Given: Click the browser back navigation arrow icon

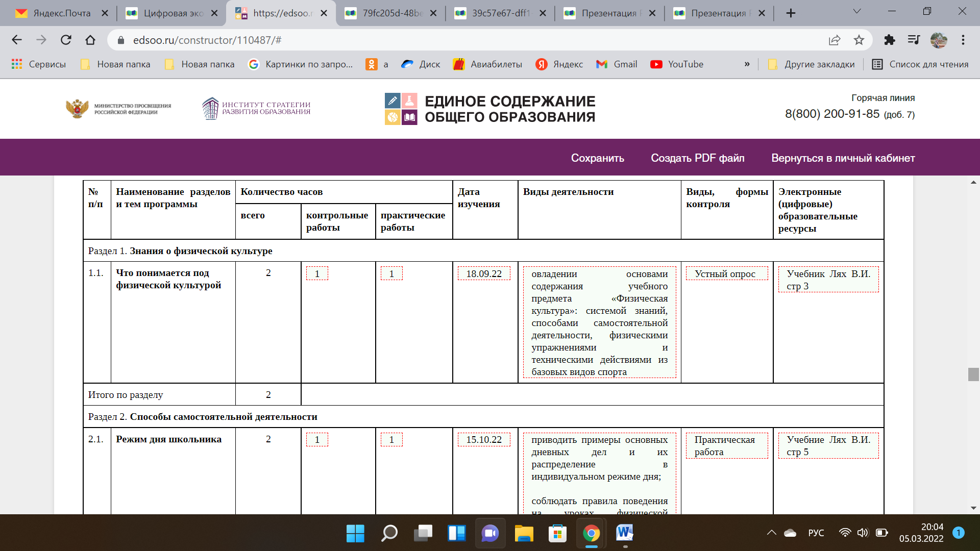Looking at the screenshot, I should tap(19, 40).
